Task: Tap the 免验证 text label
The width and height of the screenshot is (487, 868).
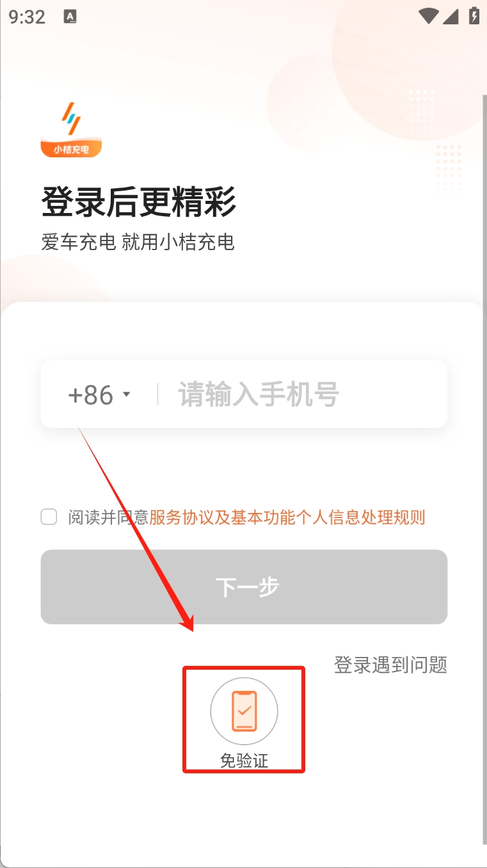Action: [244, 761]
